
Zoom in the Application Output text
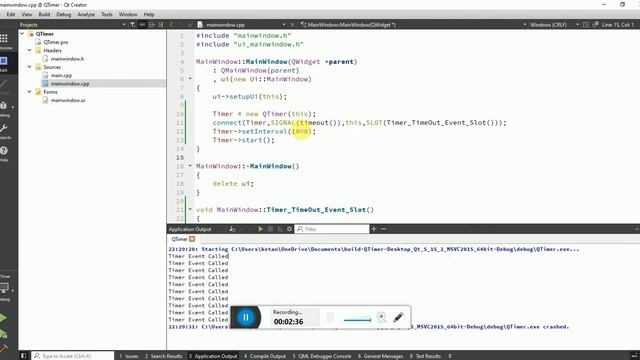point(373,229)
